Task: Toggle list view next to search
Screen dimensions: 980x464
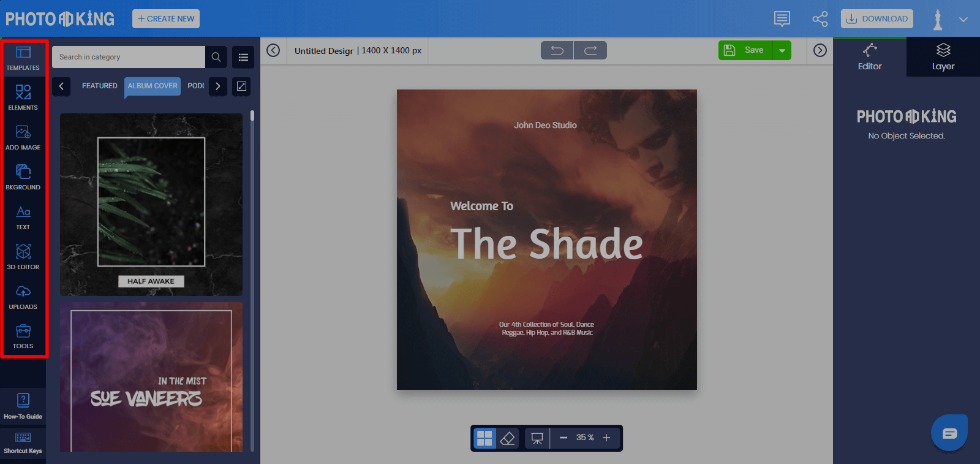Action: 243,57
